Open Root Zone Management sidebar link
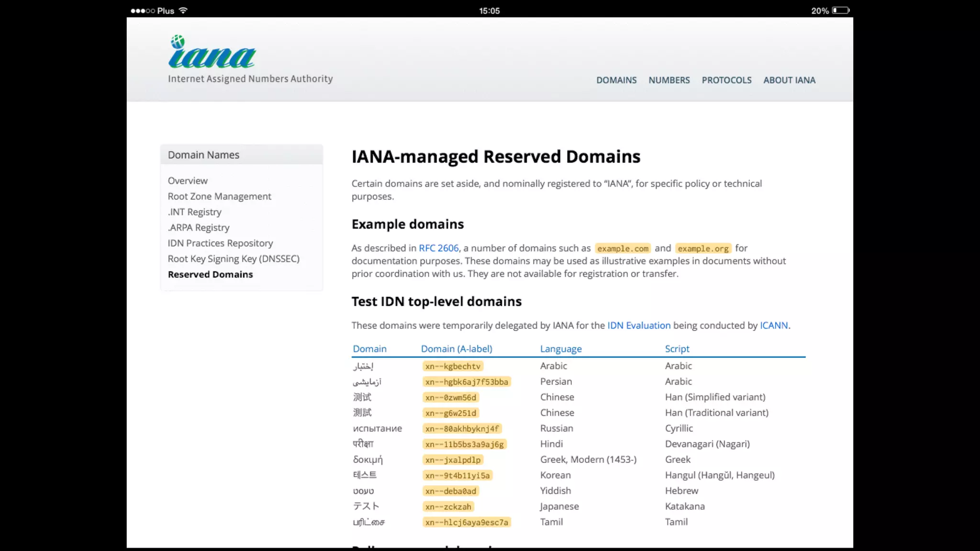 pos(219,197)
